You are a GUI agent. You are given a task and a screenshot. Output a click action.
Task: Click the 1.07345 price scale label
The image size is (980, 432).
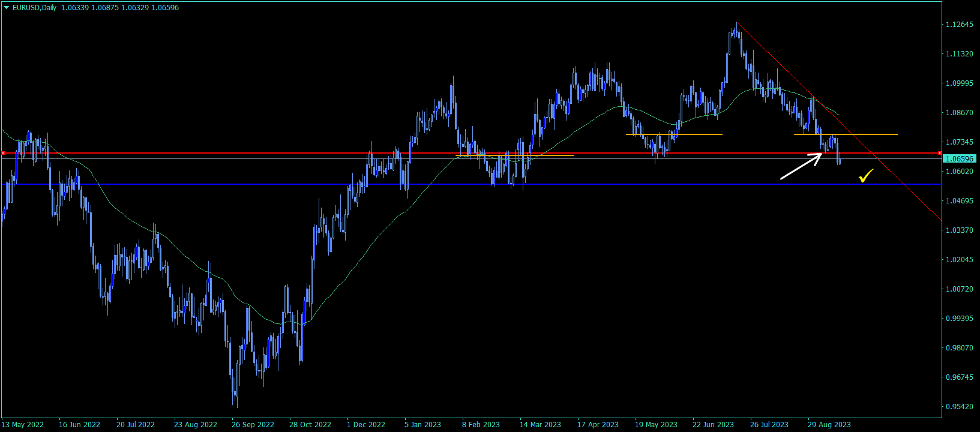tap(959, 142)
